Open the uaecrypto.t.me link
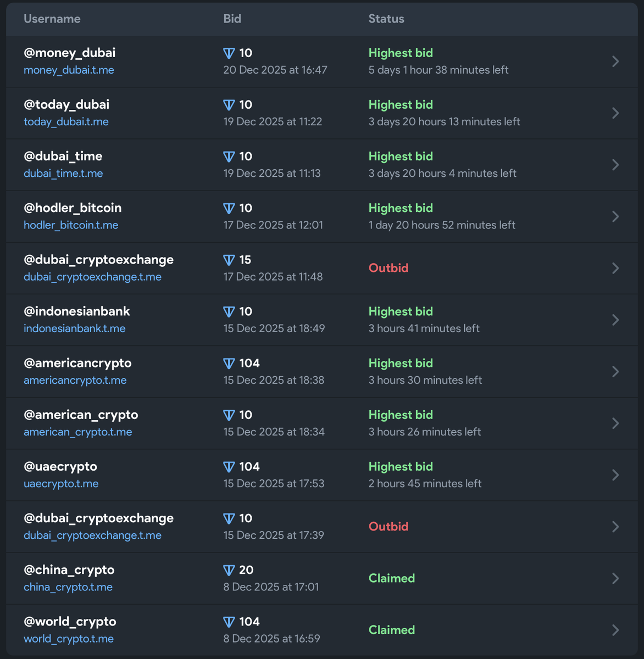Screen dimensions: 644x659 (x=61, y=484)
